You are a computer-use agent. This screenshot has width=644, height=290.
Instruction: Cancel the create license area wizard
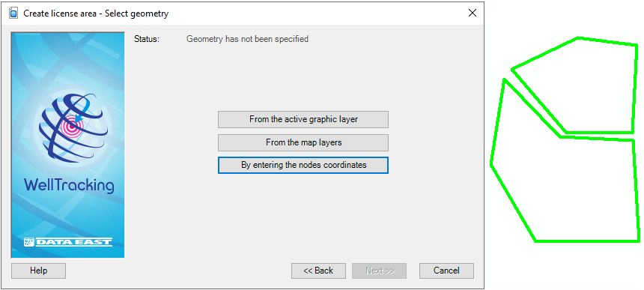click(446, 271)
